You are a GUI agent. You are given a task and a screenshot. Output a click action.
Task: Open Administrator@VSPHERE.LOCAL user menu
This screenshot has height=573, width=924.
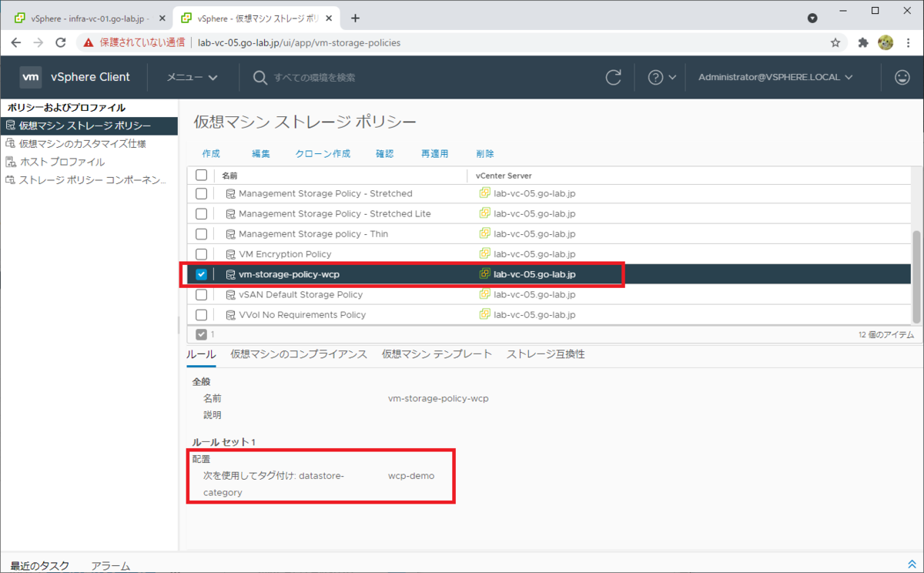click(x=775, y=77)
